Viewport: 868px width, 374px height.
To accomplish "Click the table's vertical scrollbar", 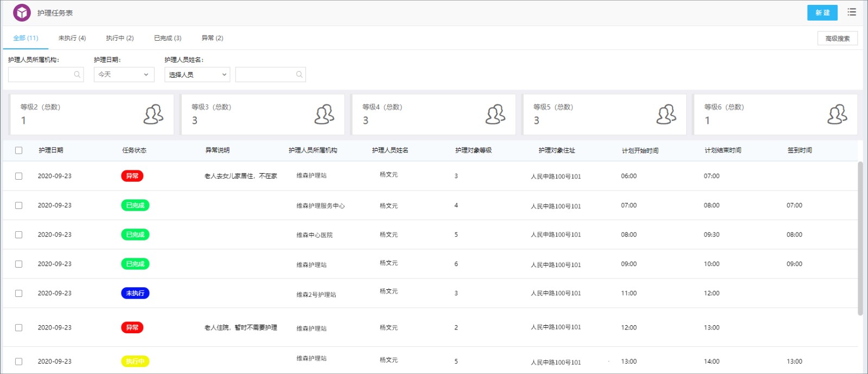I will pyautogui.click(x=860, y=238).
